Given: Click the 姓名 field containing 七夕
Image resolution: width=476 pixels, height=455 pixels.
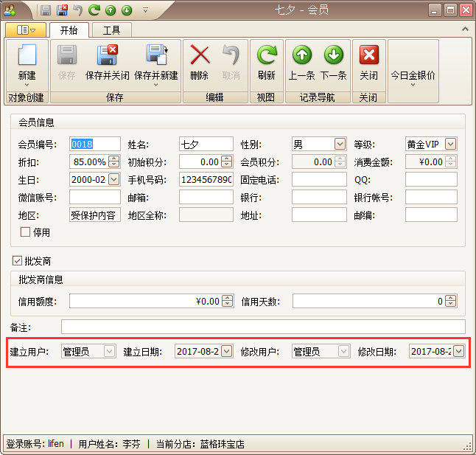Looking at the screenshot, I should [x=206, y=144].
